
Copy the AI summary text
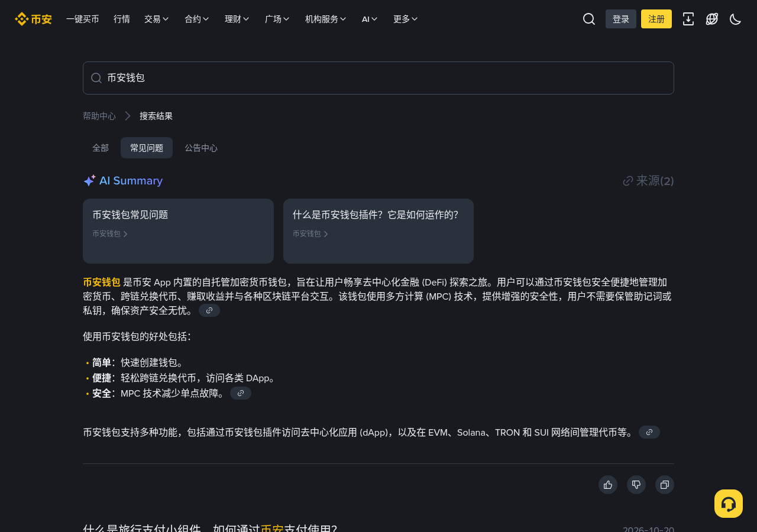665,485
